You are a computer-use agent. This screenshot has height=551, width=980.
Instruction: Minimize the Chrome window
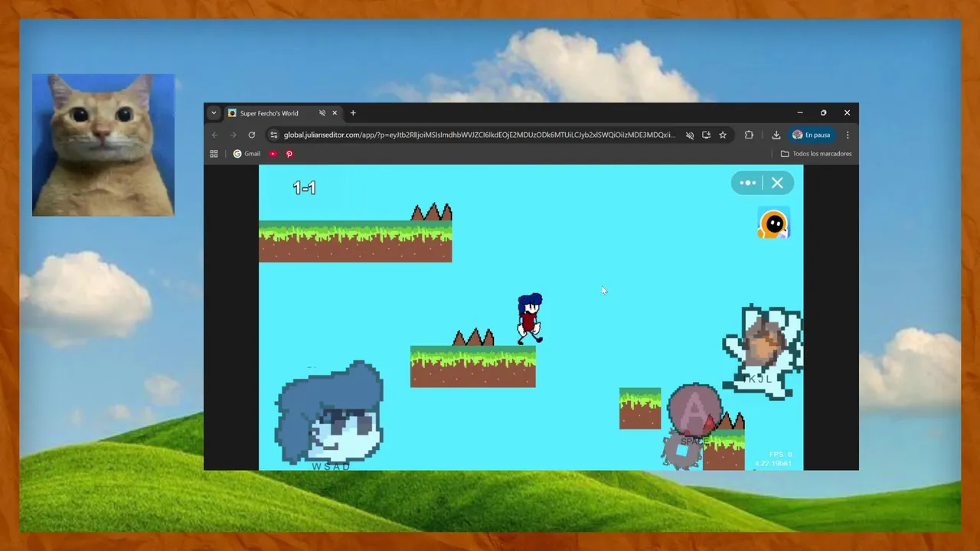click(799, 112)
